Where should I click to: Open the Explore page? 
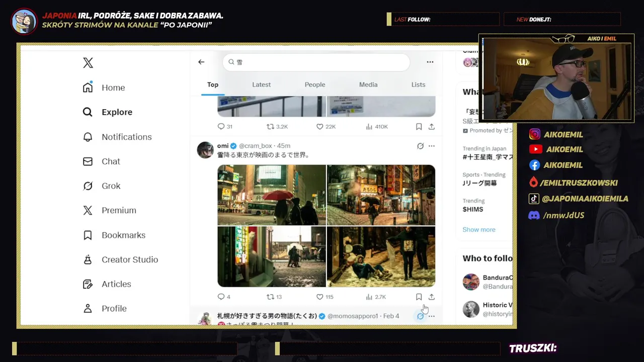(x=108, y=112)
